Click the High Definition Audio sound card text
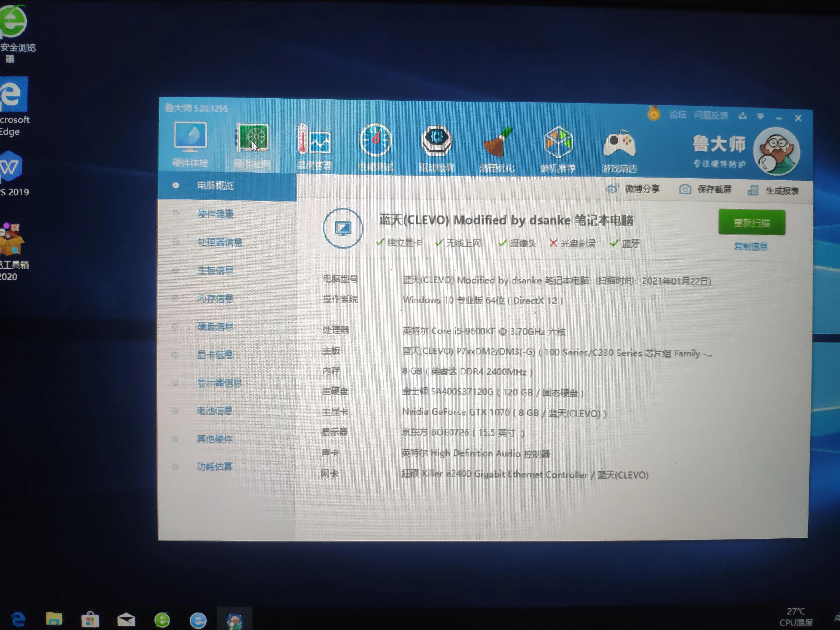 476,453
